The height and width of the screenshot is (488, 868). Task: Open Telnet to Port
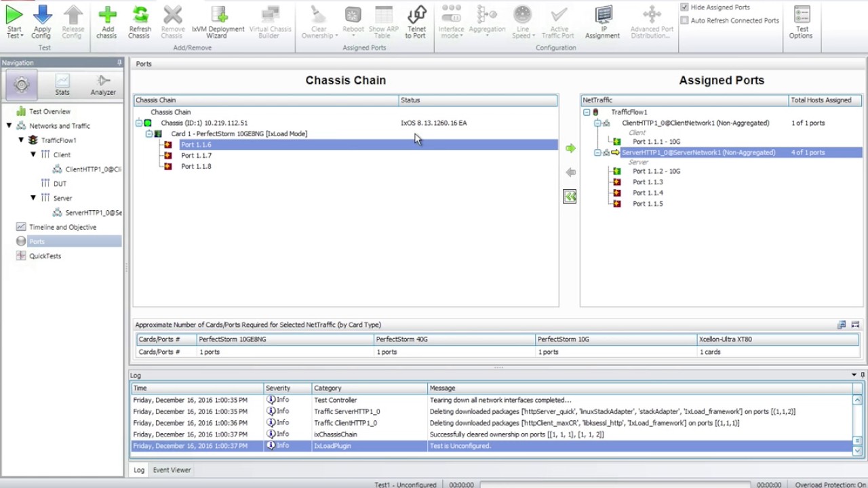[x=416, y=22]
